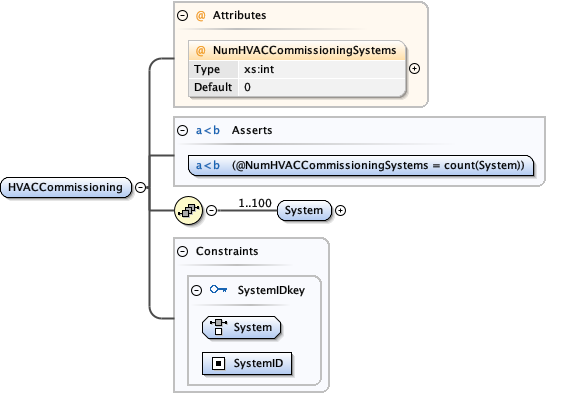Image resolution: width=563 pixels, height=394 pixels.
Task: Click the @ icon of NumHVACCommissioningSystems
Action: point(201,50)
